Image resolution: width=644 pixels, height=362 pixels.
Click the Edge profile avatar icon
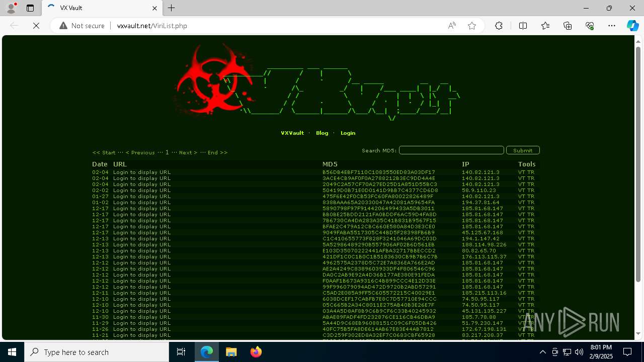coord(11,8)
